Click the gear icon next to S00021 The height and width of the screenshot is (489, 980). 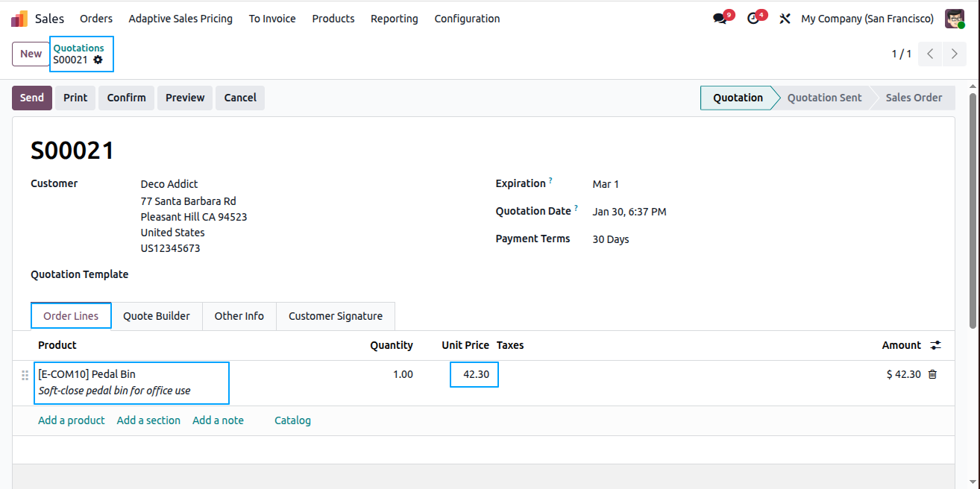pyautogui.click(x=98, y=60)
